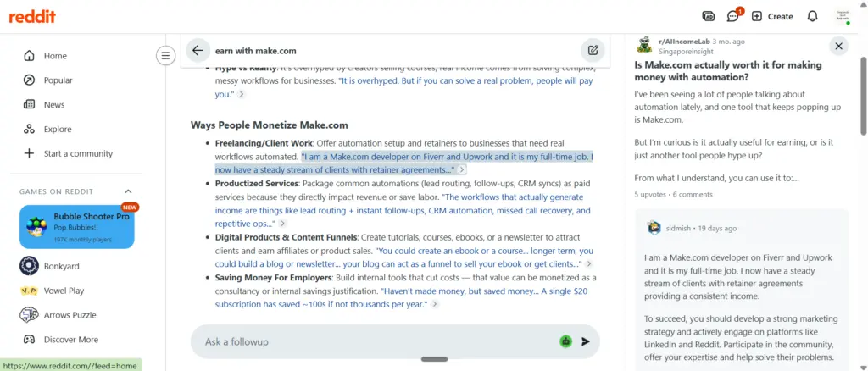Image resolution: width=868 pixels, height=371 pixels.
Task: Click the Ask a followup field
Action: pyautogui.click(x=376, y=341)
